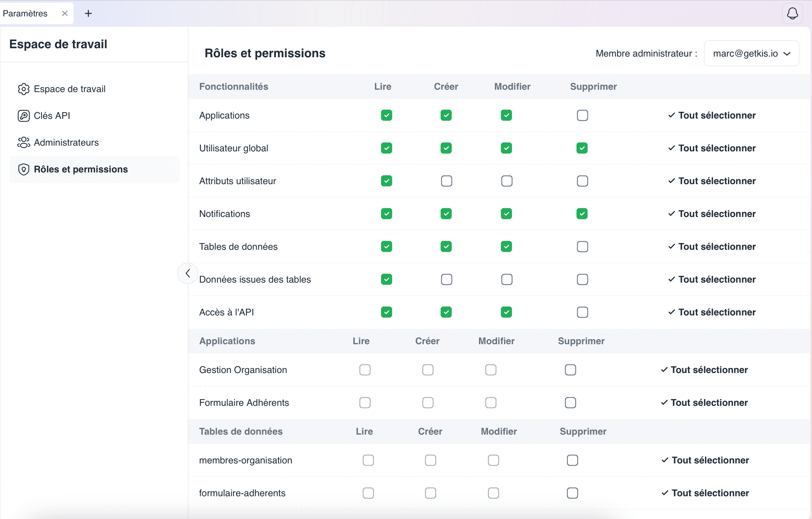Uncheck Modifier for Applications feature
812x519 pixels.
[x=506, y=116]
